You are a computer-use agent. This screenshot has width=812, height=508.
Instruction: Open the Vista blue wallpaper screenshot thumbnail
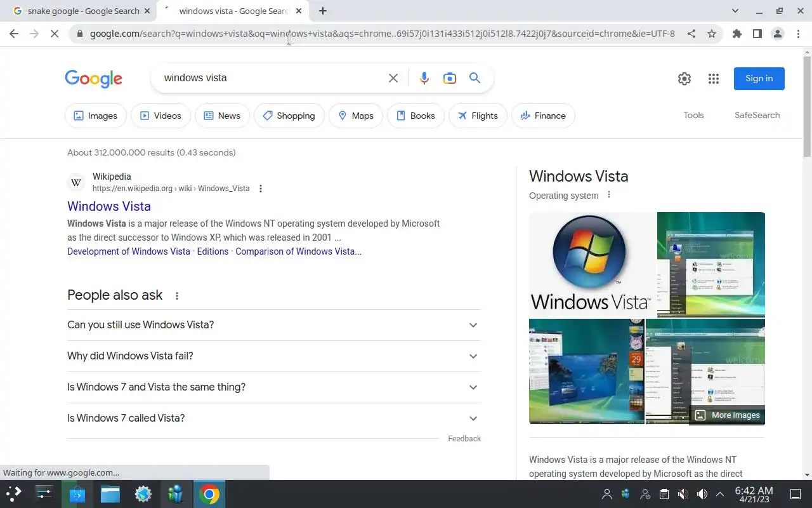pos(586,371)
